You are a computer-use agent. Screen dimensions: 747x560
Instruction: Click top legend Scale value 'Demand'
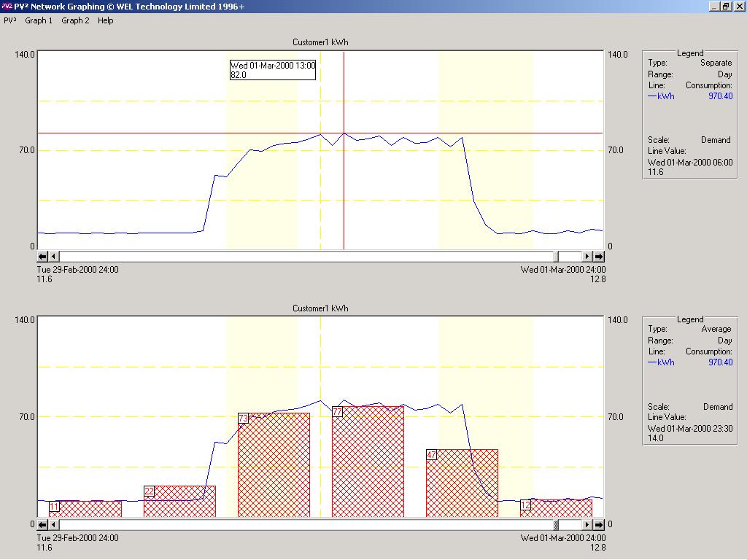[x=716, y=140]
